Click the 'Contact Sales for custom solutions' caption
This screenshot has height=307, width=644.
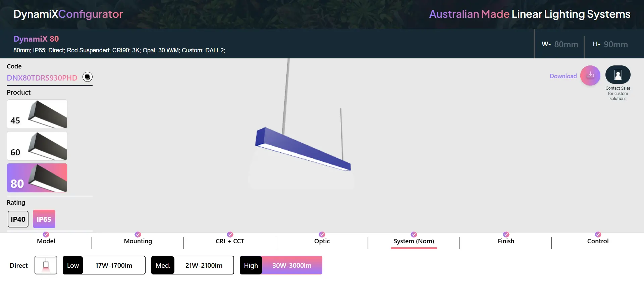618,93
